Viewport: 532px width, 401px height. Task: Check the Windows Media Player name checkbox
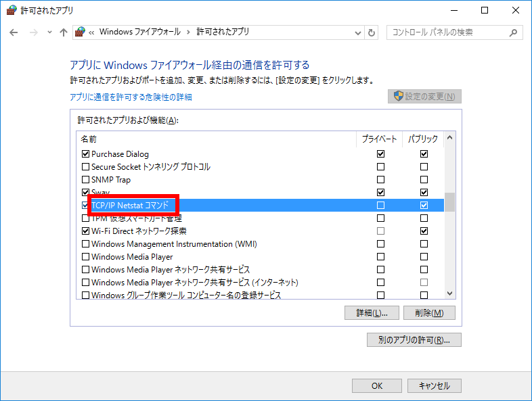point(85,257)
